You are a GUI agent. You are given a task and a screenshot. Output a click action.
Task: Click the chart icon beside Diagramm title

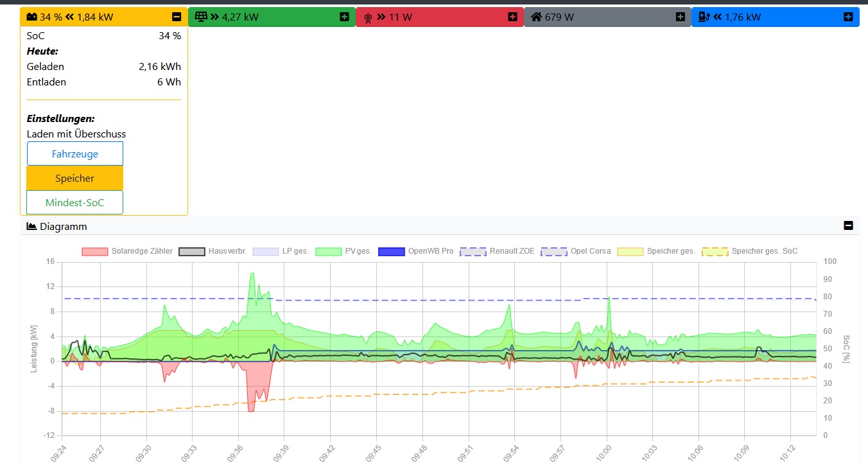[31, 226]
